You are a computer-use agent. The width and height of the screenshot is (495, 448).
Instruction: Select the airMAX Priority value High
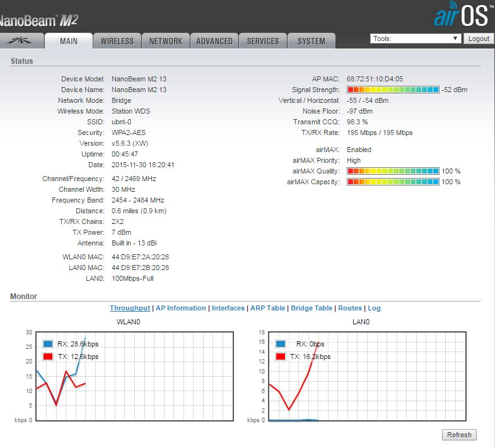click(354, 160)
